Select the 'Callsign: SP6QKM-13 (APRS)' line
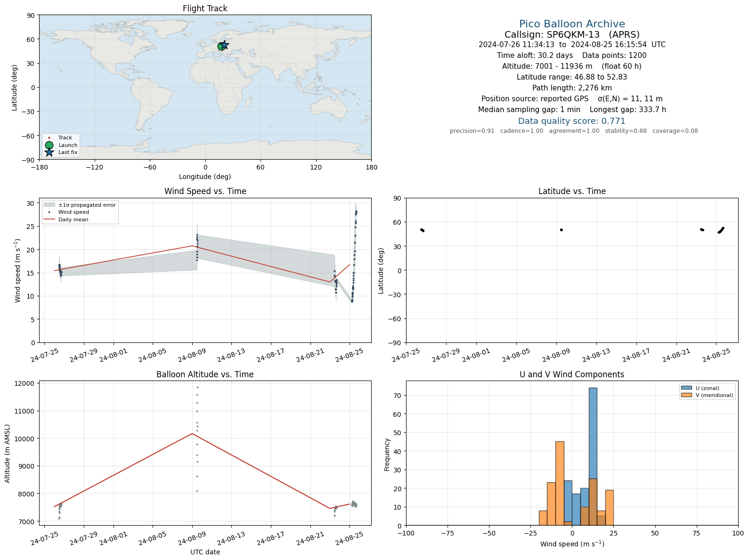This screenshot has width=749, height=560. click(572, 34)
